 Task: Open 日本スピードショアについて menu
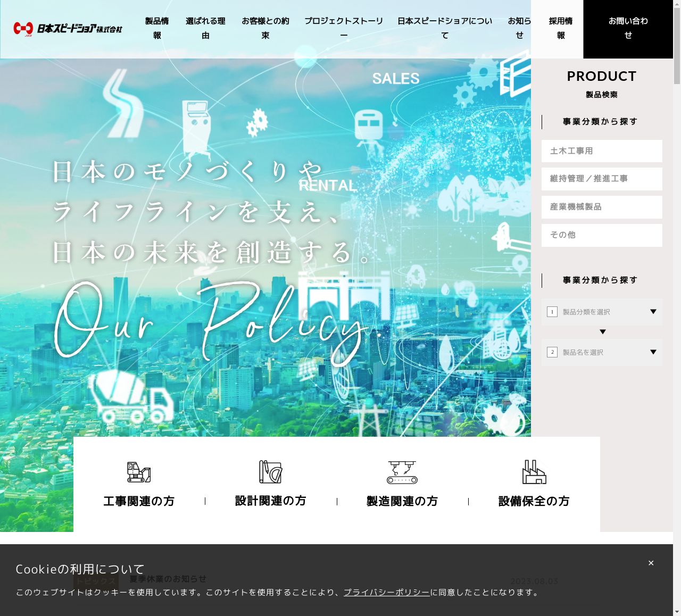pos(445,28)
